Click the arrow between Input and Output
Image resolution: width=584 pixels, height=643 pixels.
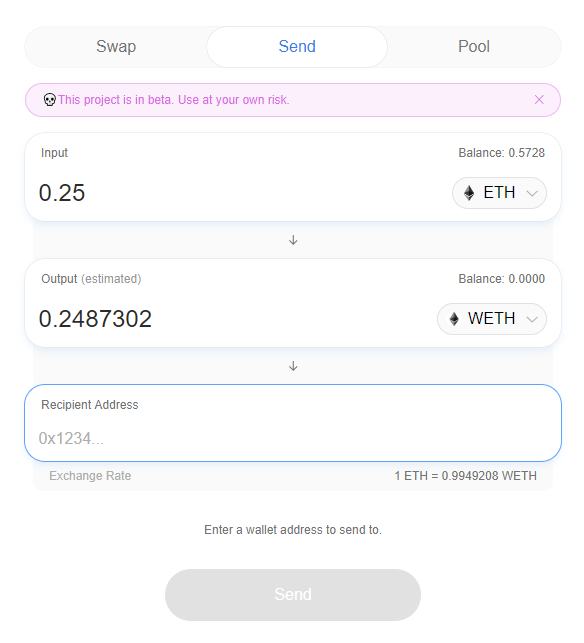[293, 240]
